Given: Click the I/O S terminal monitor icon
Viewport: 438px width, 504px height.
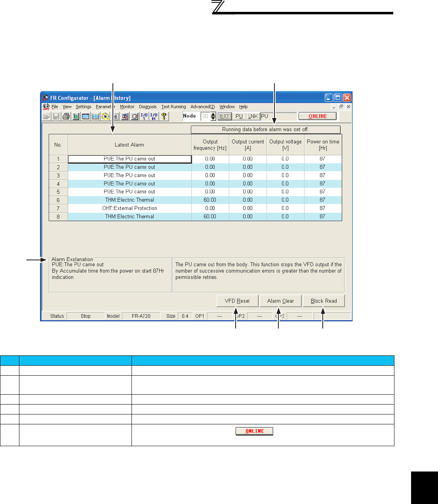Looking at the screenshot, I should (144, 116).
